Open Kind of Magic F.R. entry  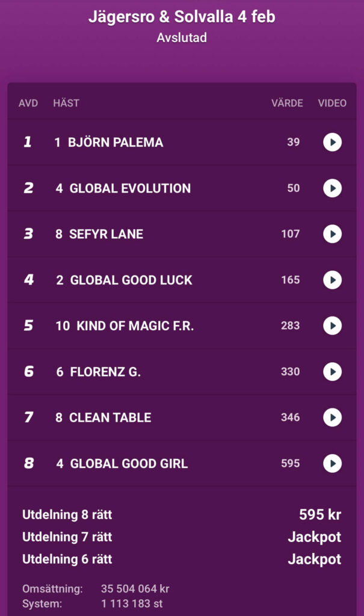pos(134,326)
